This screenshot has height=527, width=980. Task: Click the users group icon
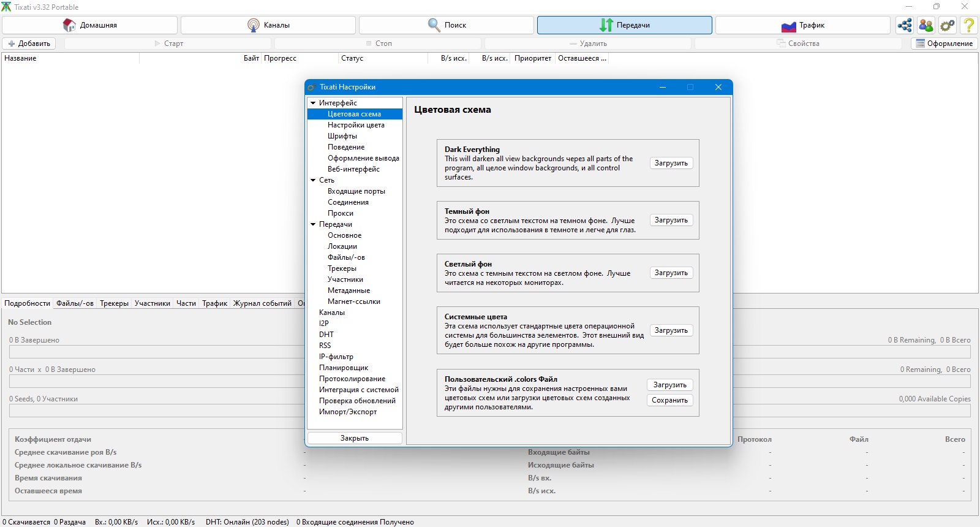[926, 25]
